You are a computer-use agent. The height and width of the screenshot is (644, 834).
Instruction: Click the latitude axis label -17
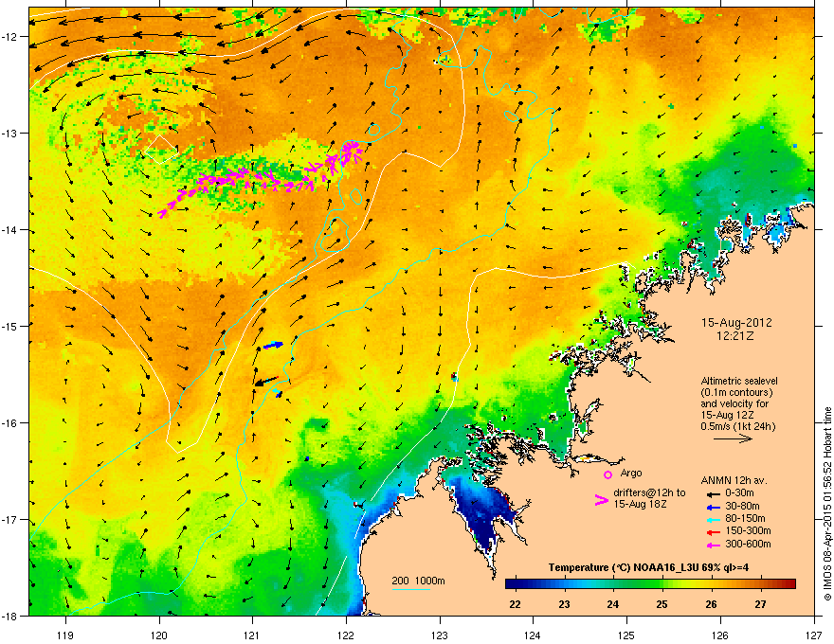coord(10,519)
